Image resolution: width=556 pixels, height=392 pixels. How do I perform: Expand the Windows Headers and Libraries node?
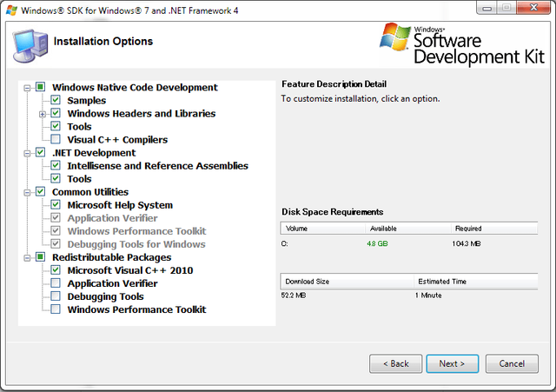click(x=43, y=114)
